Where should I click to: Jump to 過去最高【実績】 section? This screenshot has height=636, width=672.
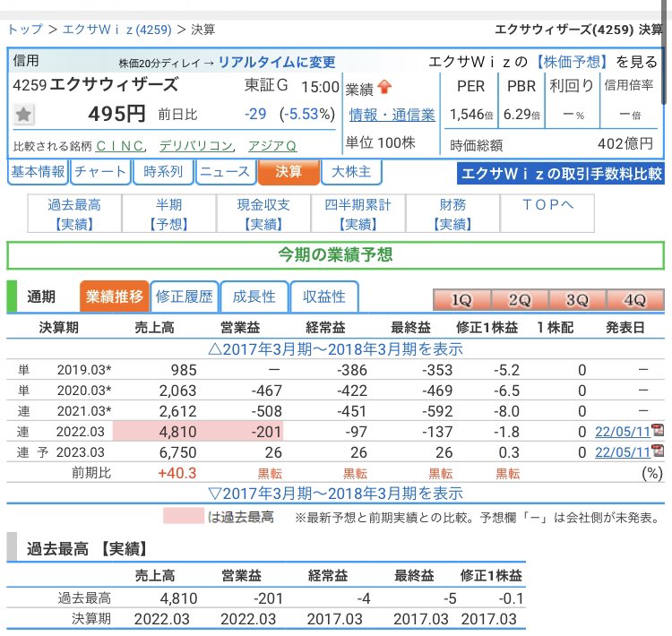click(74, 213)
